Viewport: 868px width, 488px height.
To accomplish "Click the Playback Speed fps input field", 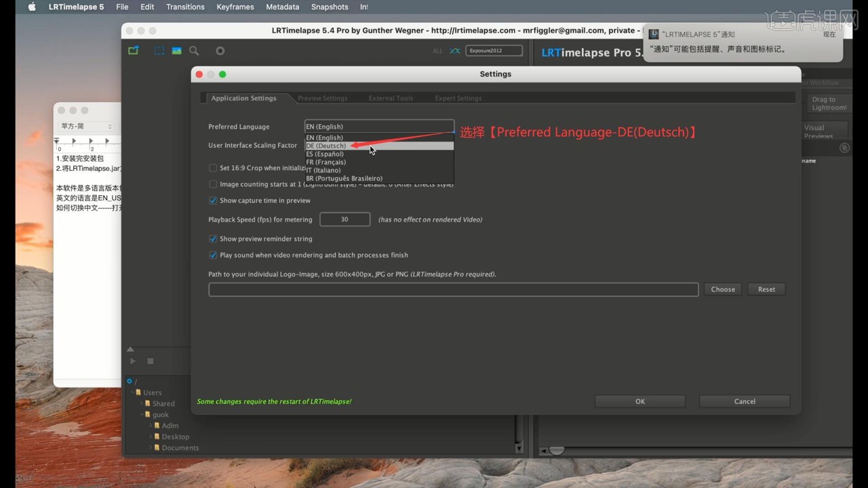I will point(344,220).
